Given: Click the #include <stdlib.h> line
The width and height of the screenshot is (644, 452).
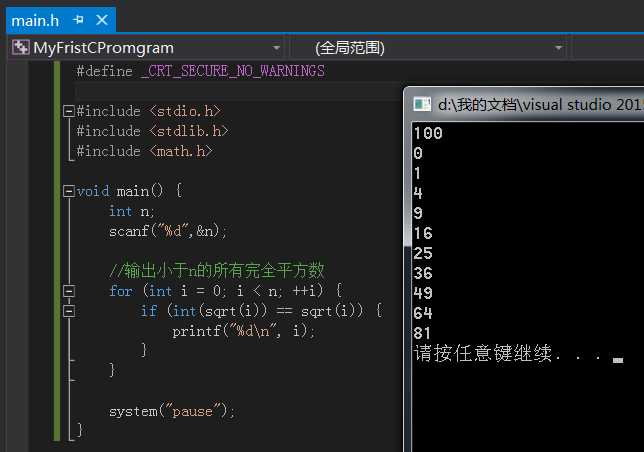Looking at the screenshot, I should [x=152, y=131].
